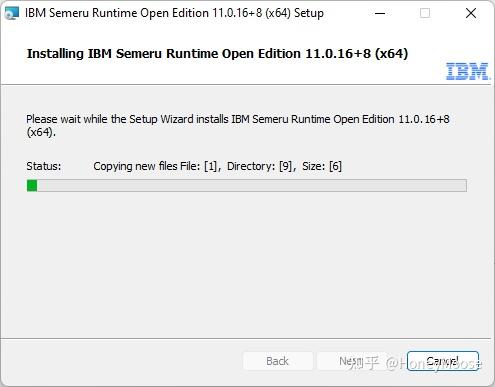Click the "File: [1]" status value
The image size is (495, 387).
(199, 166)
